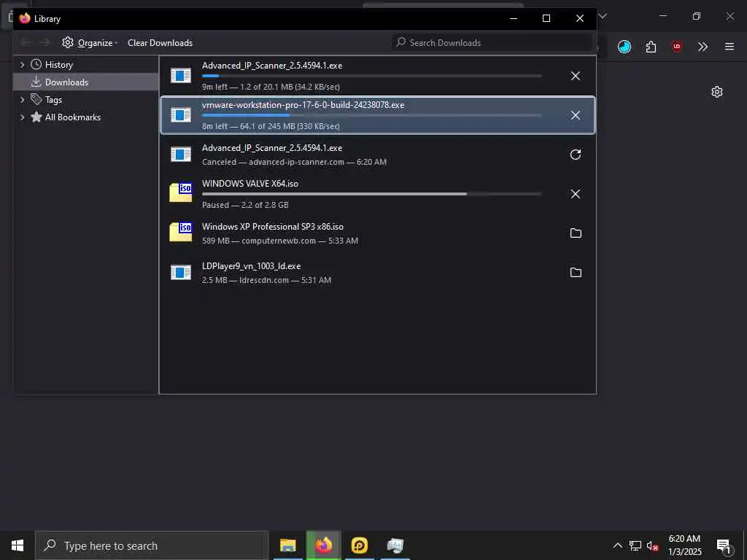Screen dimensions: 747x560
Task: Show LDPlayer9_vn_1003_ld.exe in folder
Action: (576, 273)
